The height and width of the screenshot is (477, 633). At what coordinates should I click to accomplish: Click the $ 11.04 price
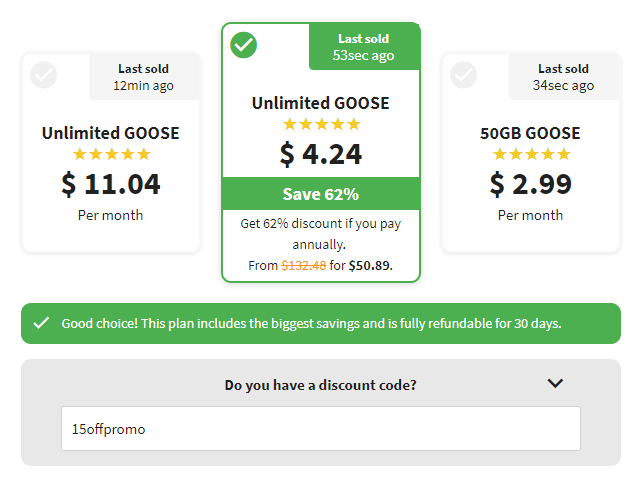click(111, 184)
